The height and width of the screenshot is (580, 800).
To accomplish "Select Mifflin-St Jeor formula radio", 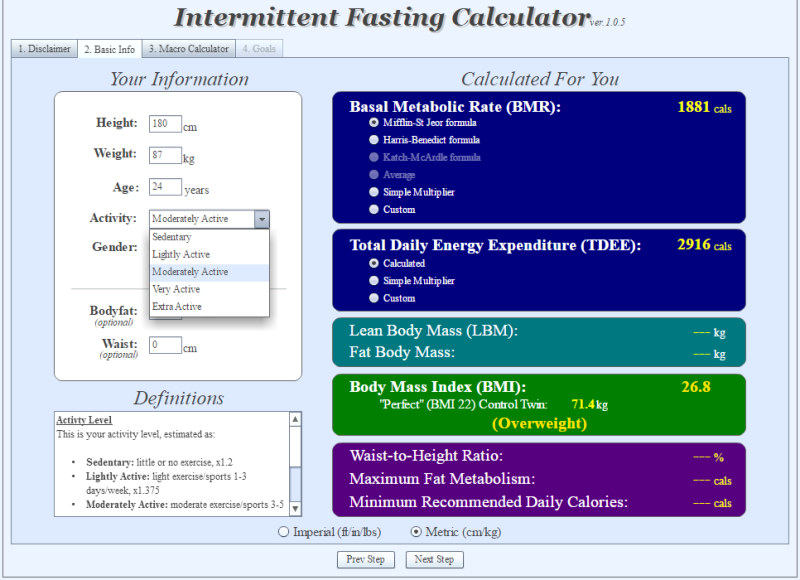I will pyautogui.click(x=374, y=122).
